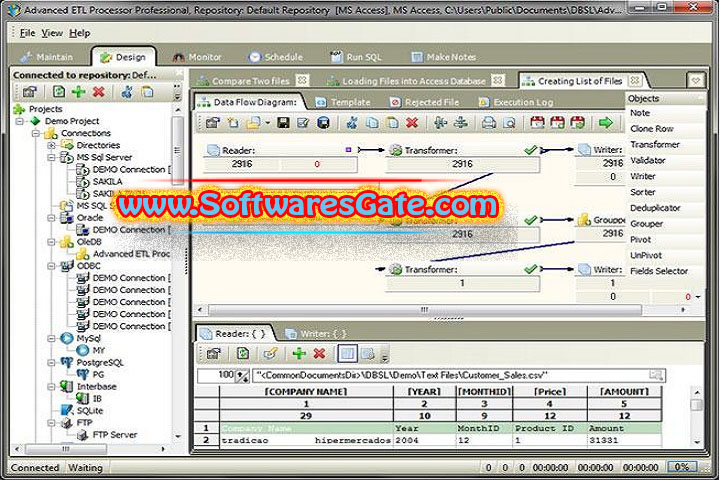Click the align vertically icon in the diagram toolbar
The height and width of the screenshot is (480, 720).
[x=461, y=123]
